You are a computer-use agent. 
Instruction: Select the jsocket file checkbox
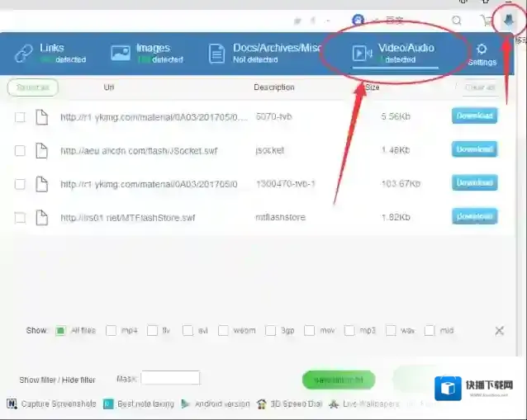20,150
